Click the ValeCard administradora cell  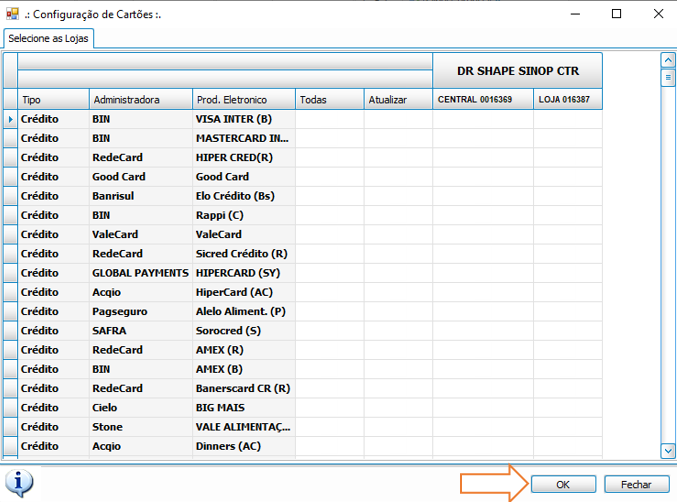pyautogui.click(x=141, y=234)
